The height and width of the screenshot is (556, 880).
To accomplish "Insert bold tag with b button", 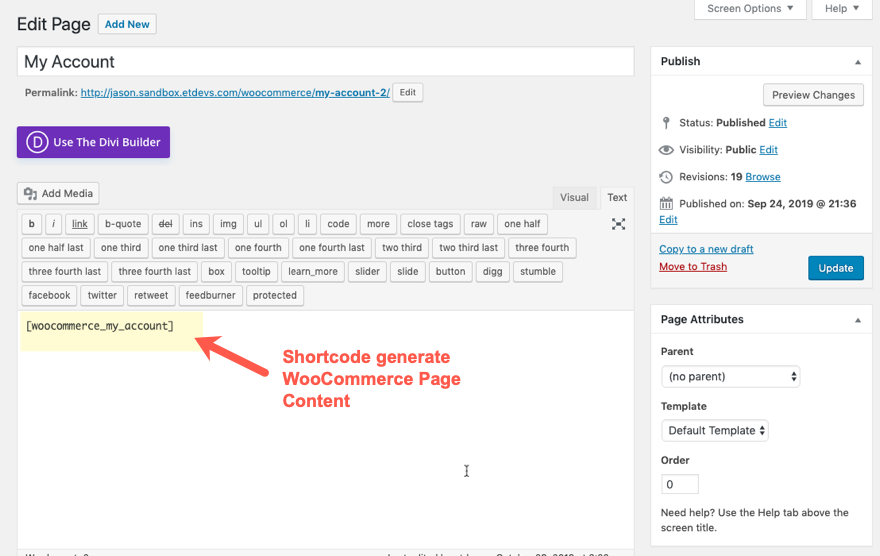I will (32, 224).
